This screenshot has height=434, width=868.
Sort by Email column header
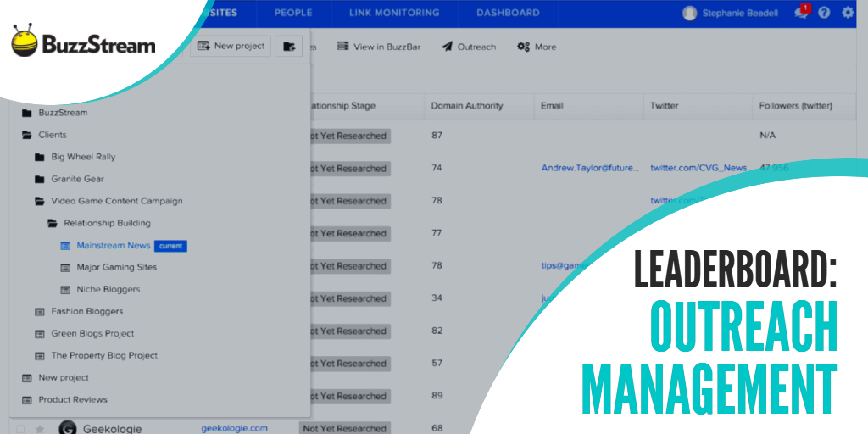552,106
